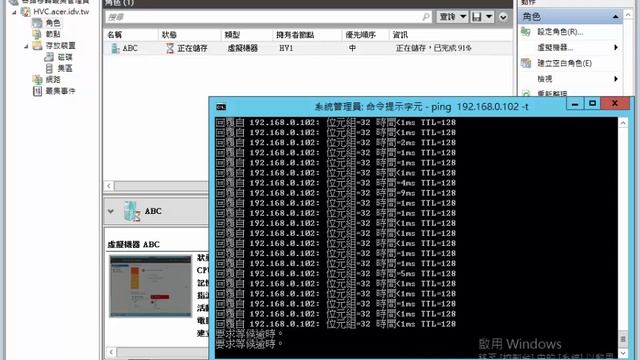Open the 角色 item in the tree
This screenshot has width=640, height=360.
pyautogui.click(x=53, y=23)
